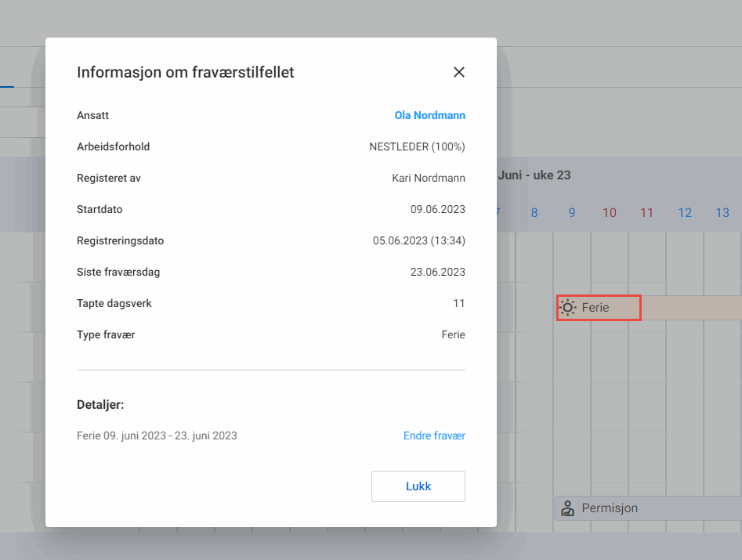Click day 12 in the calendar header

click(x=685, y=213)
